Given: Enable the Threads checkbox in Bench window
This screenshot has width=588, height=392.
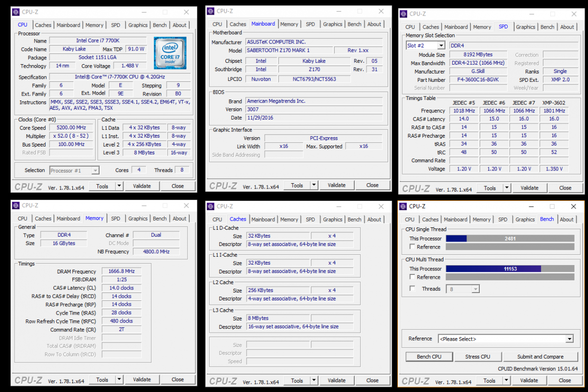Looking at the screenshot, I should click(x=413, y=289).
